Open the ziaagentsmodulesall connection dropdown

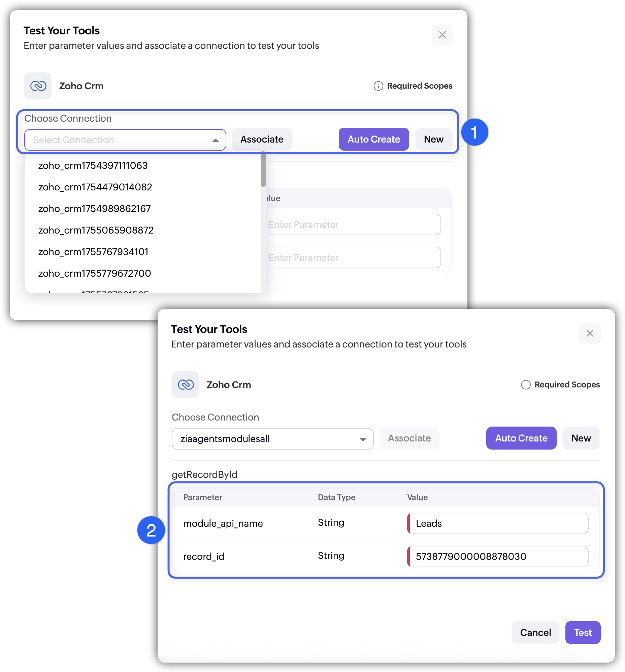pyautogui.click(x=362, y=439)
